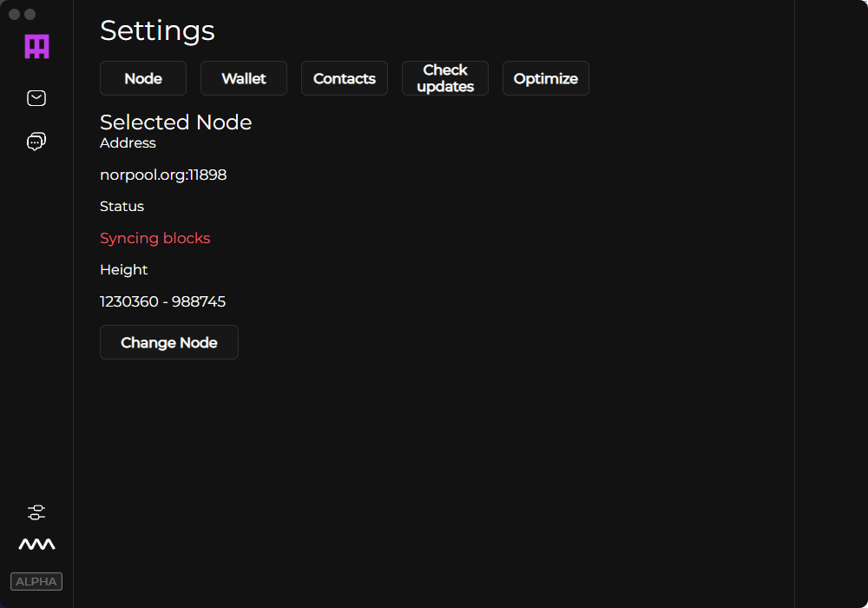Screen dimensions: 868x608
Task: Select the settings sliders icon near sidebar bottom
Action: (x=36, y=512)
